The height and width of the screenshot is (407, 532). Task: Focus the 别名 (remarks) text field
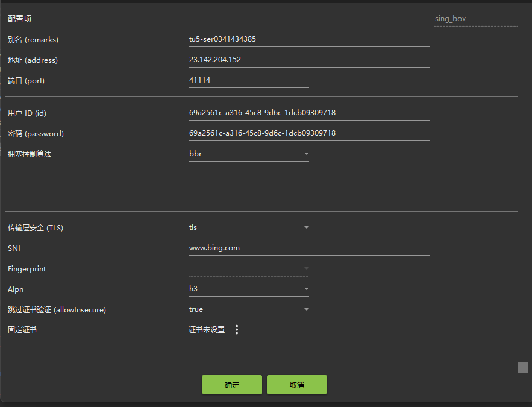[308, 40]
